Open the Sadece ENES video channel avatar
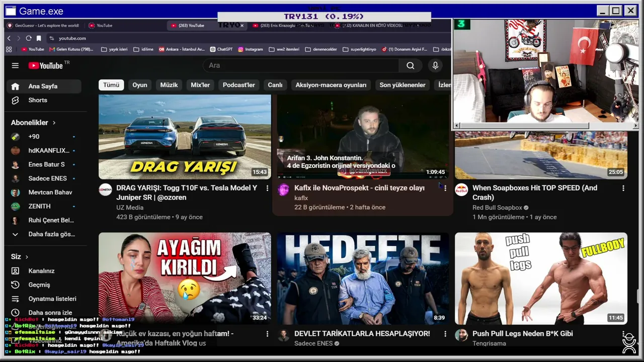Screen dimensions: 644x362 284,335
